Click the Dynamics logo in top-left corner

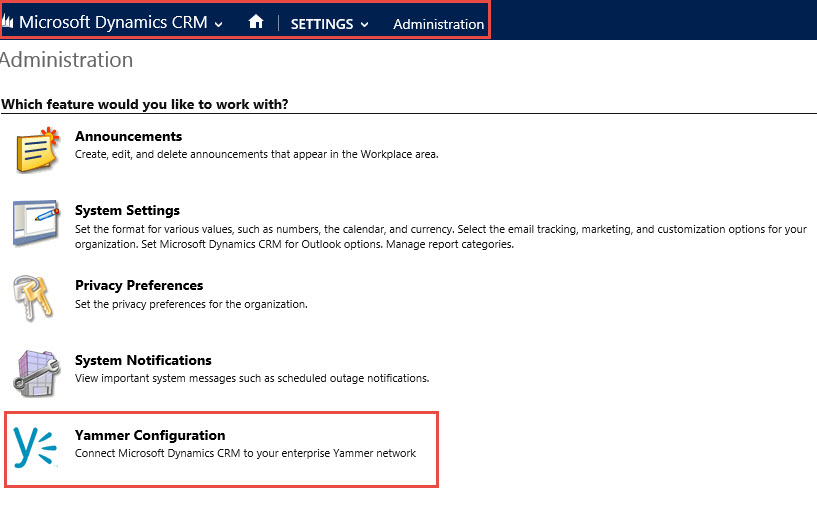[8, 23]
